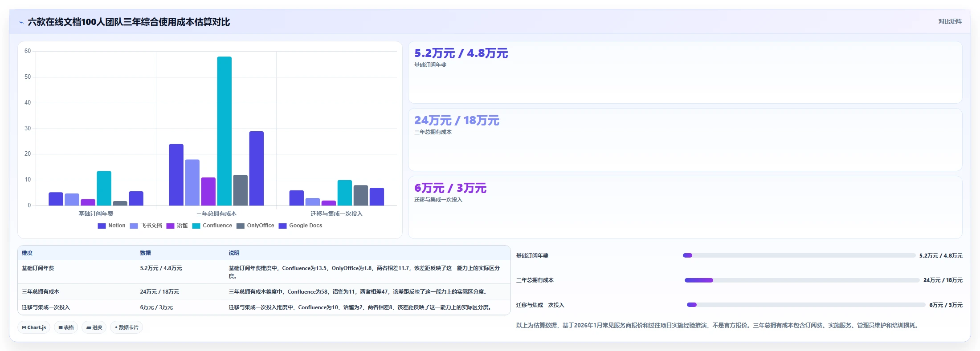980x351 pixels.
Task: Click the Confluence bar in 三年总拥有成本 group
Action: pos(225,131)
